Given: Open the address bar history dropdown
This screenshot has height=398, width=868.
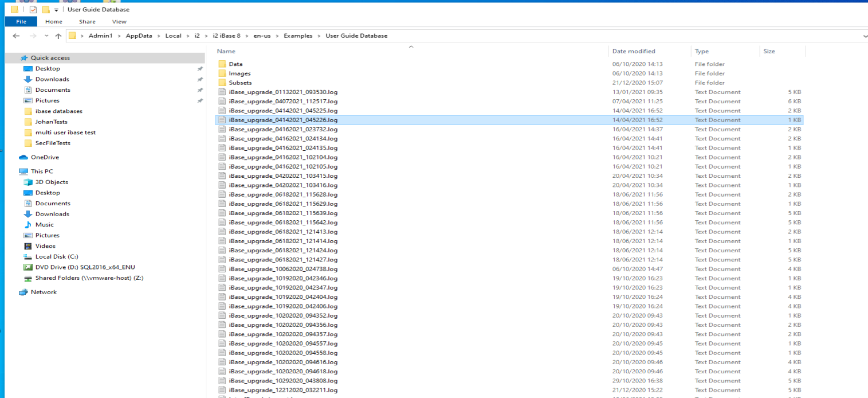Looking at the screenshot, I should (x=864, y=36).
